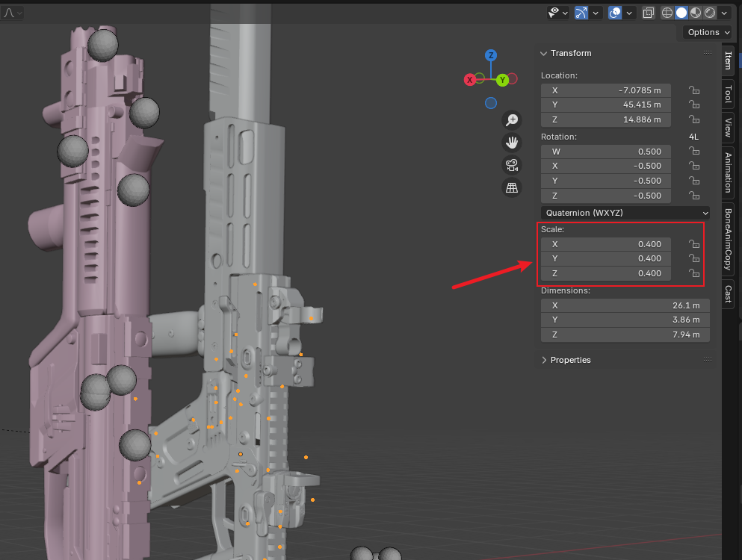Select wireframe viewport shading

667,13
